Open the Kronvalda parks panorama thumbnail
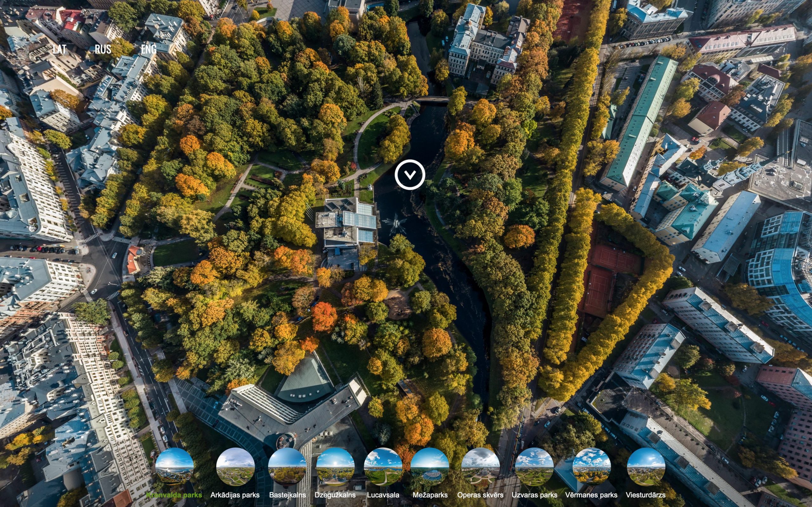812x507 pixels. [174, 466]
